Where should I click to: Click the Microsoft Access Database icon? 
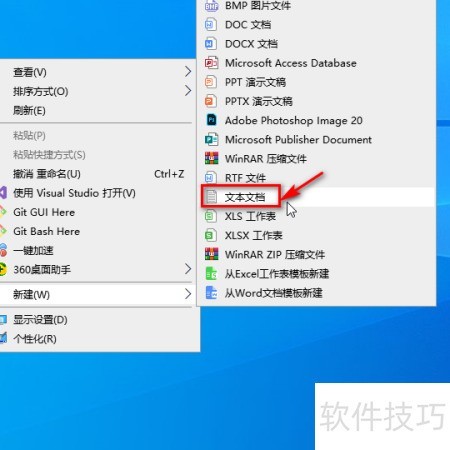(x=212, y=63)
